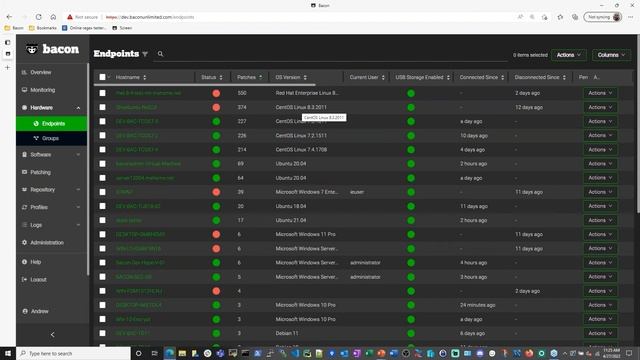Screen dimensions: 640x360
Task: Sort by the Disconnected Since column arrows
Action: [564, 78]
